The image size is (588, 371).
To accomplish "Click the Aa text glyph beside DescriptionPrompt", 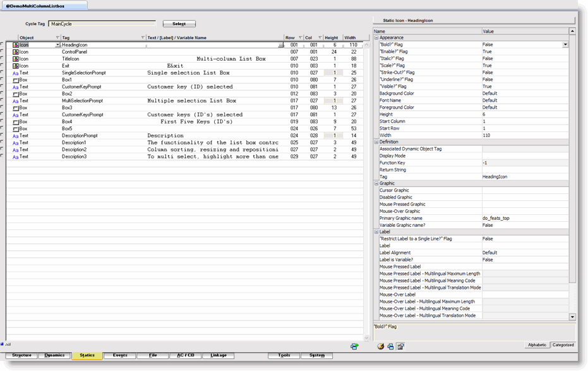I will [15, 136].
